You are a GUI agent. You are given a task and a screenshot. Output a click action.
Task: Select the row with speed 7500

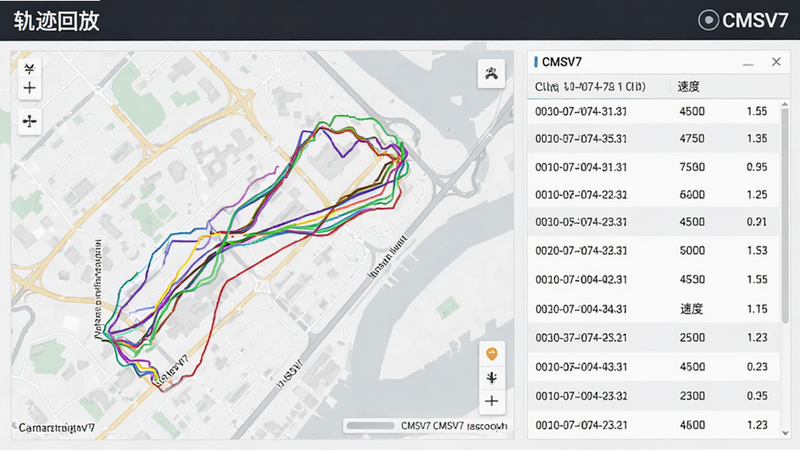point(654,167)
